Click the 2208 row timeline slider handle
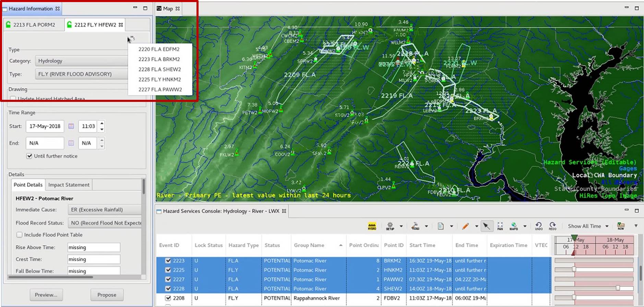Image resolution: width=644 pixels, height=307 pixels. (574, 297)
